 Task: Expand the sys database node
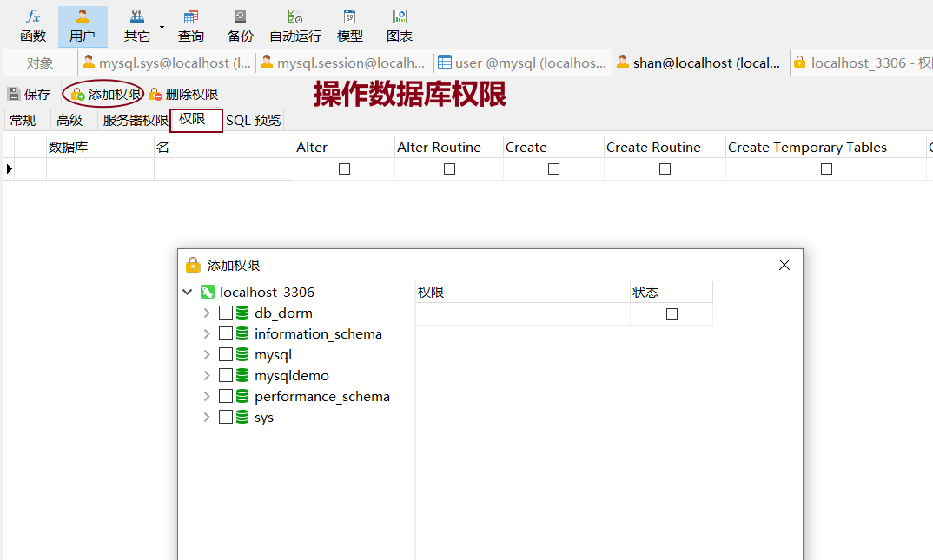[x=207, y=417]
